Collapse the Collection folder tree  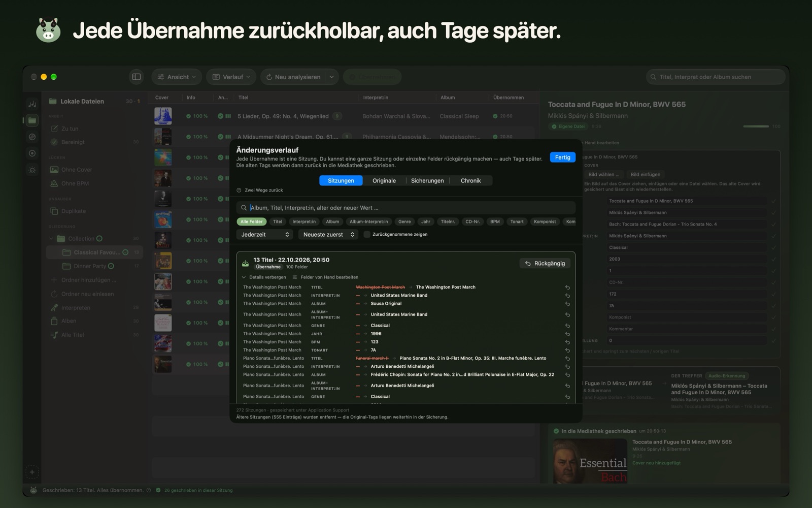pyautogui.click(x=51, y=238)
